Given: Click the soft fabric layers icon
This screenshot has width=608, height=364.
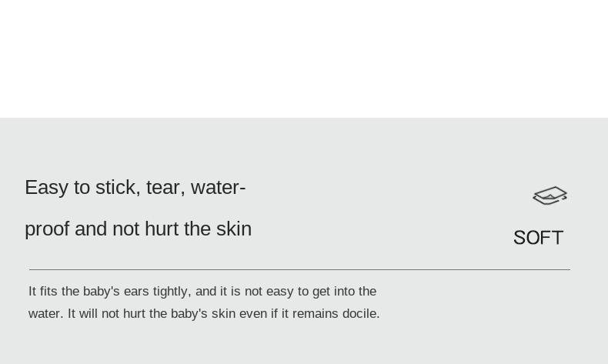Looking at the screenshot, I should point(550,195).
